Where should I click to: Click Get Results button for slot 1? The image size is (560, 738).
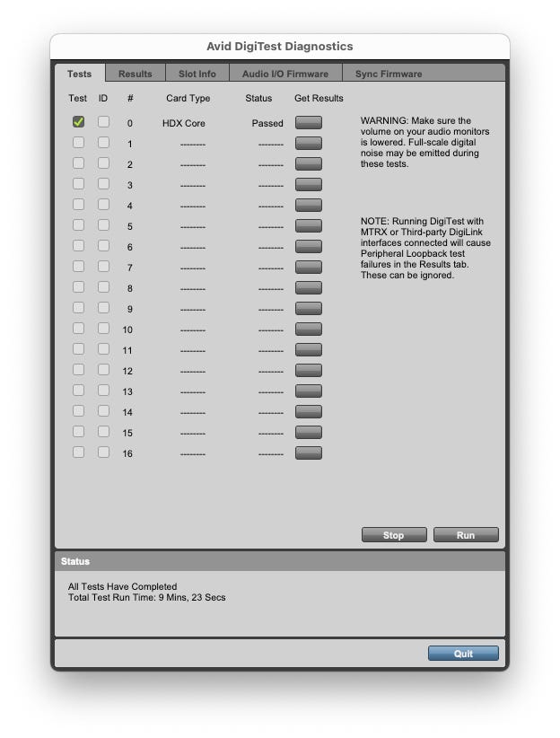point(309,143)
